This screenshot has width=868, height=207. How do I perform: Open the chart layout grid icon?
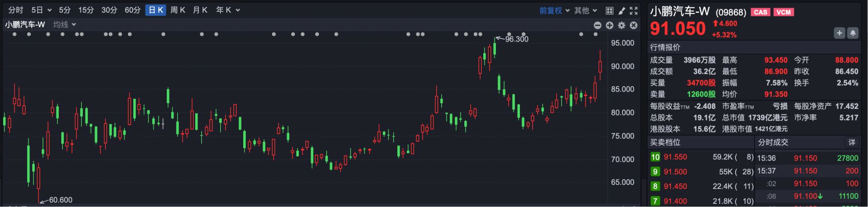[x=609, y=10]
